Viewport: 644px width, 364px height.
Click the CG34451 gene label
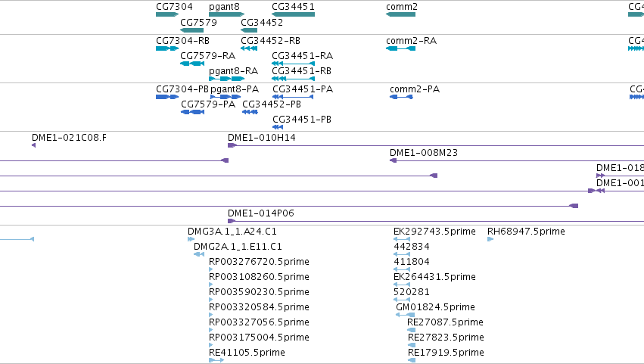click(294, 7)
